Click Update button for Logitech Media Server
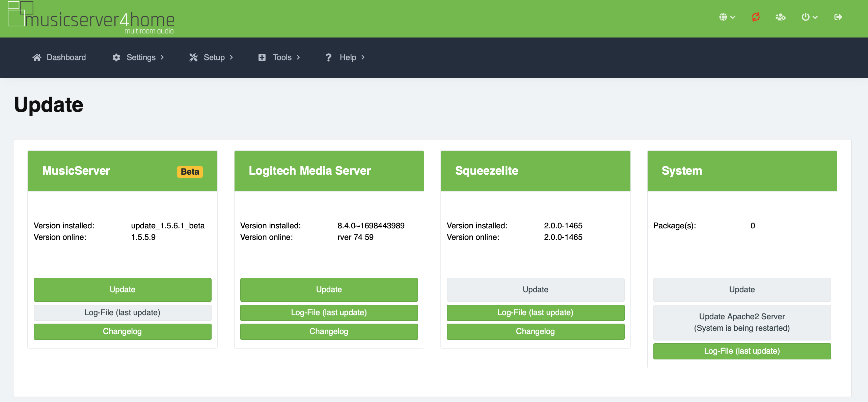Screen dimensions: 868x402 point(329,290)
